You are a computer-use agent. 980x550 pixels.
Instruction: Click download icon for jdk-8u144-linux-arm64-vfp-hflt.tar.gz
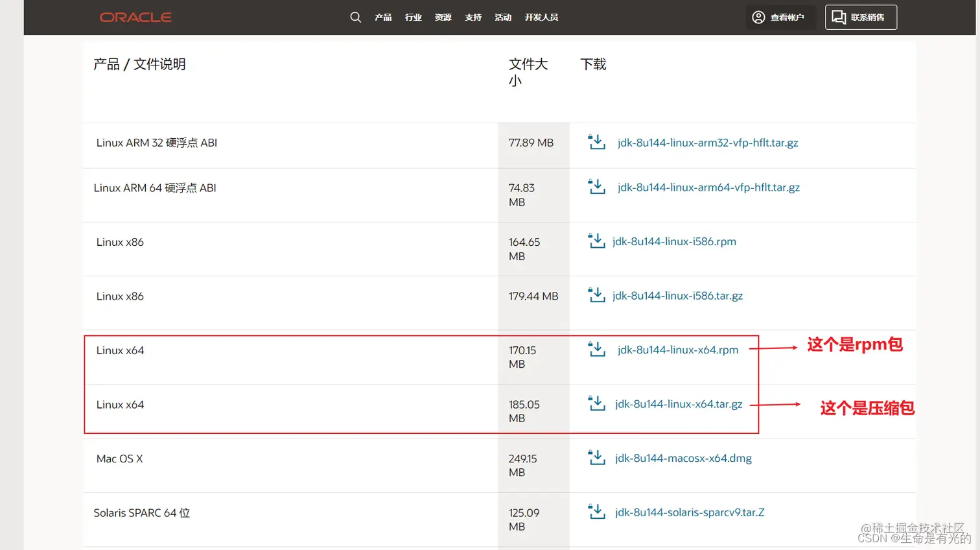coord(596,187)
